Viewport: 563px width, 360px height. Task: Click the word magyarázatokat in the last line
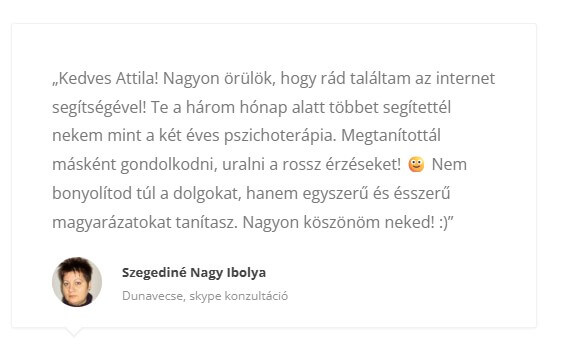pyautogui.click(x=112, y=223)
